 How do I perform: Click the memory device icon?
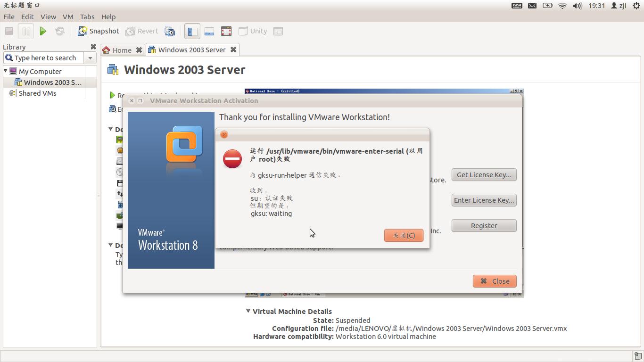tap(120, 140)
